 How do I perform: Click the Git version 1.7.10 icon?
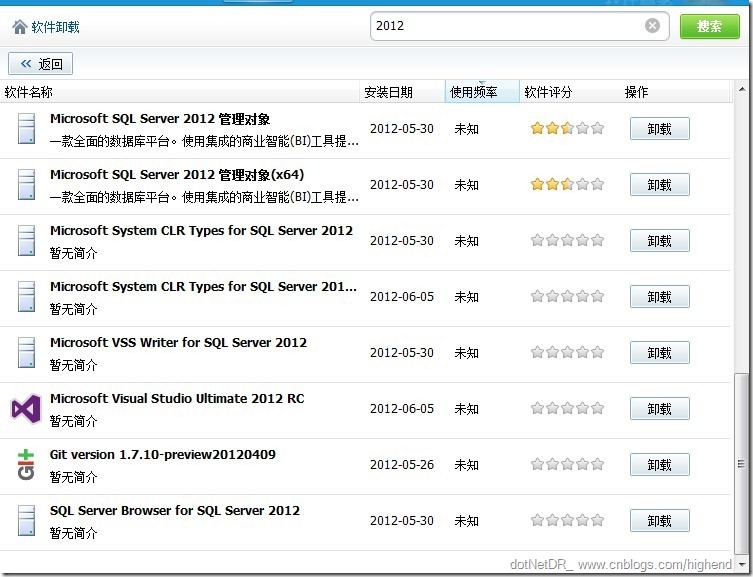click(x=26, y=465)
